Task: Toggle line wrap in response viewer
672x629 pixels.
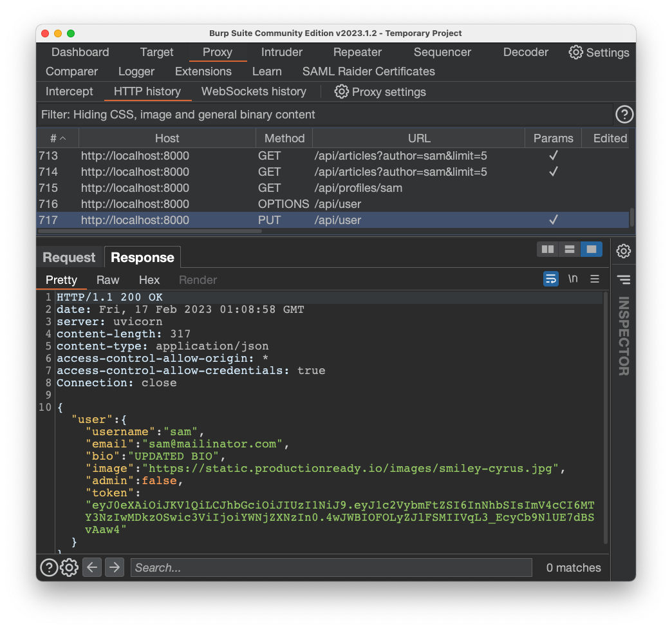Action: tap(551, 279)
